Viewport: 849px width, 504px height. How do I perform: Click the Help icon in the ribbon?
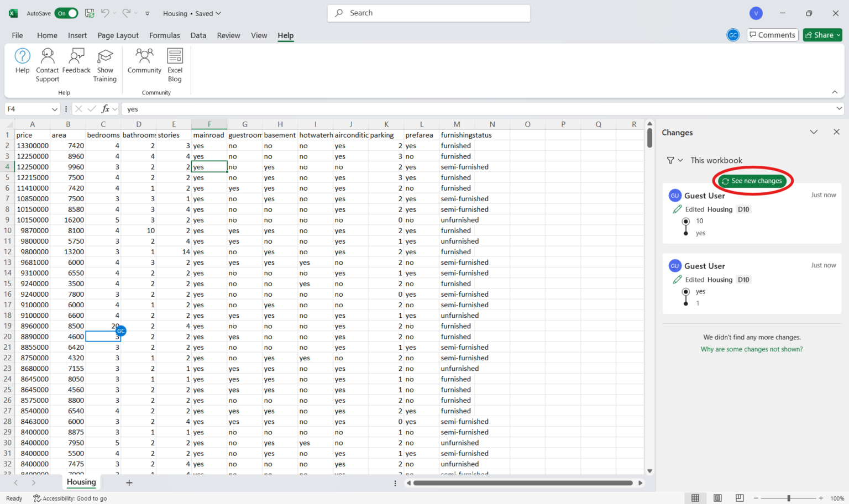22,61
